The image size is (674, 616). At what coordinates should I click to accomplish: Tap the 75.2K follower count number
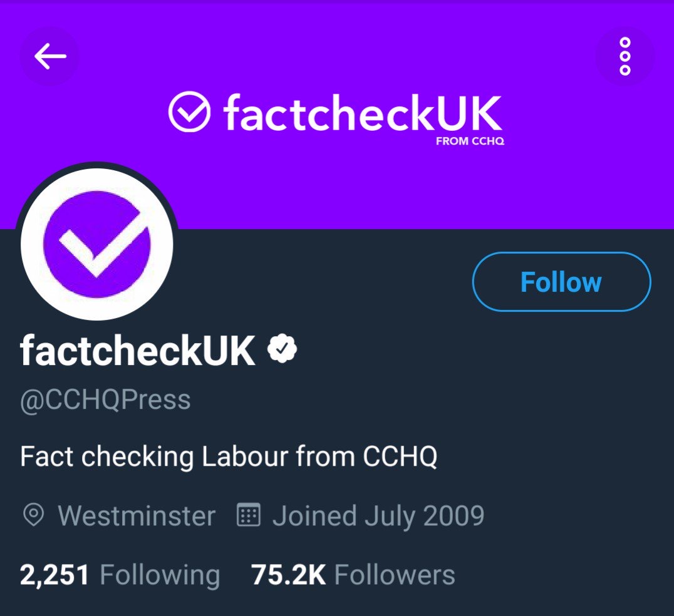point(288,575)
